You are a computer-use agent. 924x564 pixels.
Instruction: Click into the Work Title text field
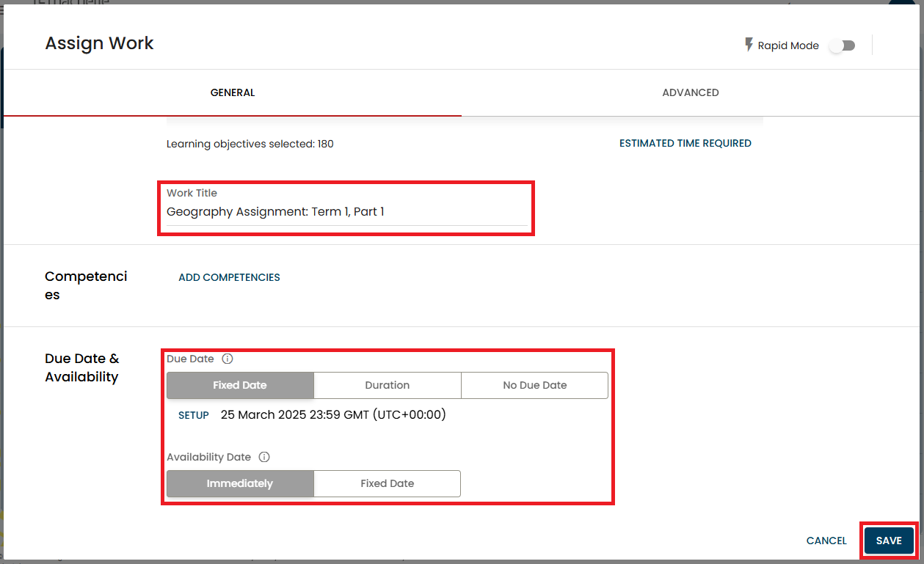[346, 212]
